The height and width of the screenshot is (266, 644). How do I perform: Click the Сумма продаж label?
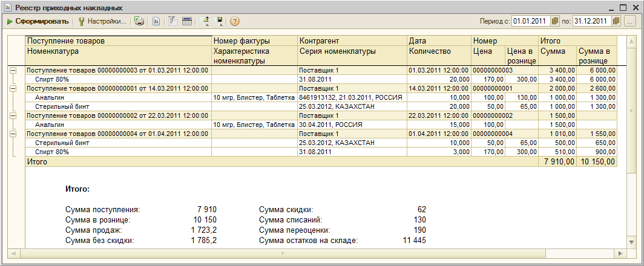(94, 230)
